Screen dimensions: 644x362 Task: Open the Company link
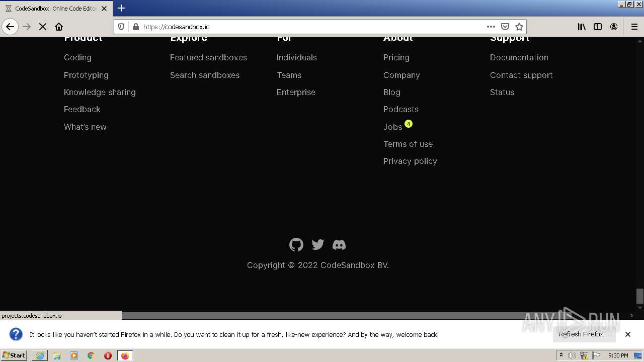coord(401,75)
